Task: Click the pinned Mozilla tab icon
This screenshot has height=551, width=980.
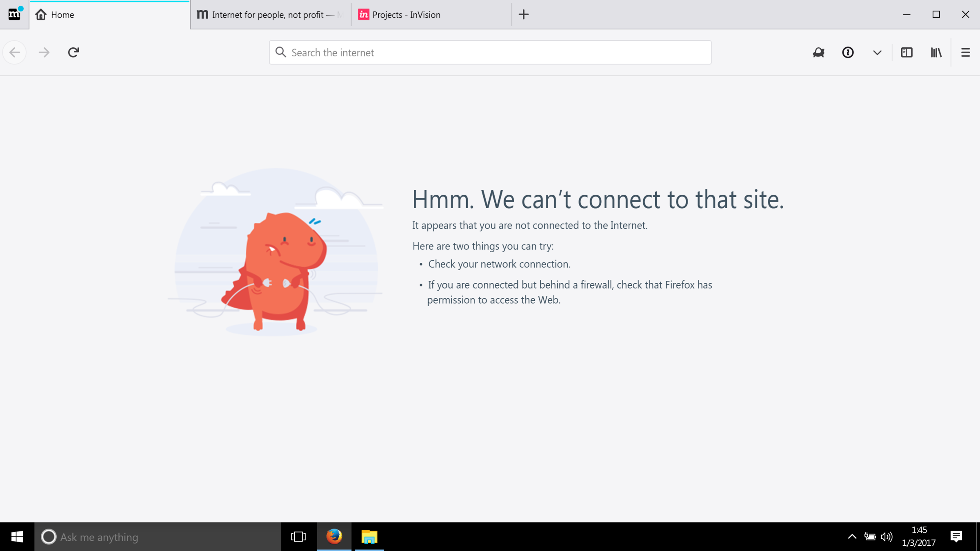Action: click(14, 14)
